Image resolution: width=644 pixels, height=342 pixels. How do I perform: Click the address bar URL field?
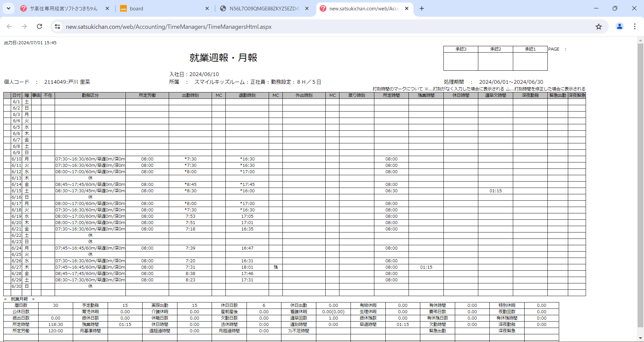coord(302,26)
